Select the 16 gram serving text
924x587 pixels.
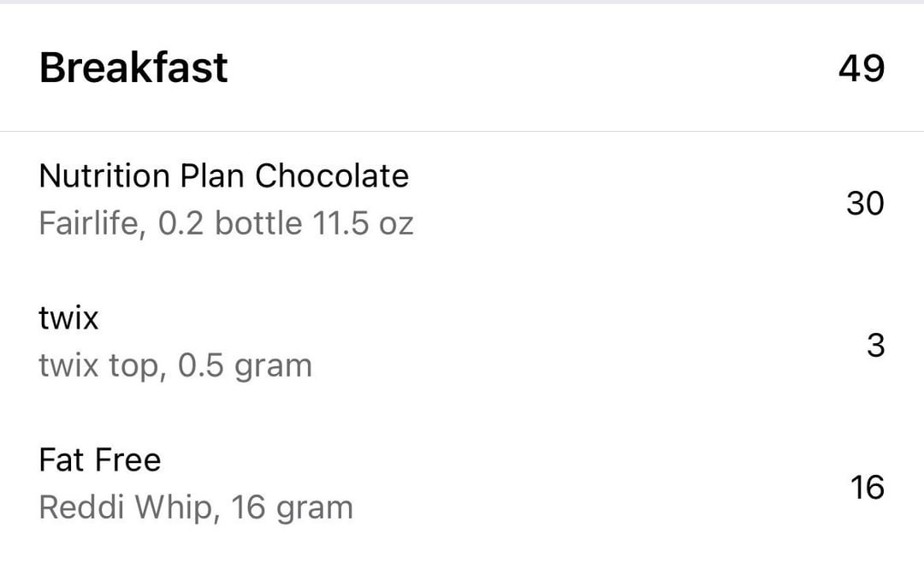pos(292,507)
